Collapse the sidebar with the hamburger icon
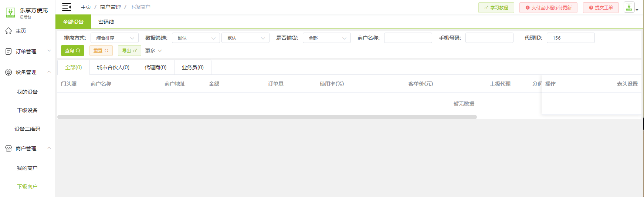644x197 pixels. pyautogui.click(x=67, y=7)
